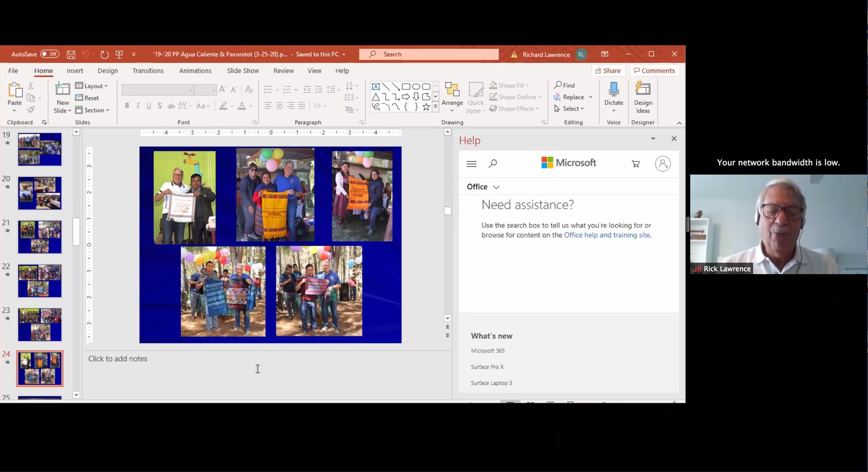This screenshot has height=472, width=868.
Task: Click the Share button
Action: (x=608, y=71)
